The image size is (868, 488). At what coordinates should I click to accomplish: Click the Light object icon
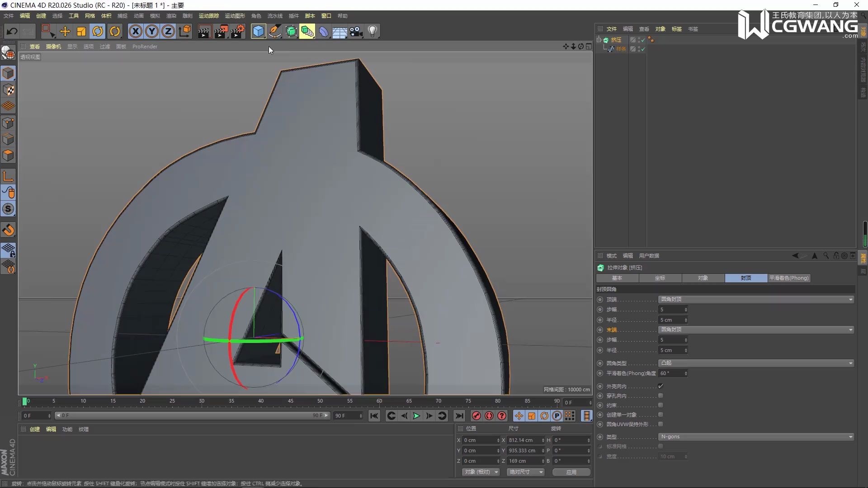click(373, 31)
